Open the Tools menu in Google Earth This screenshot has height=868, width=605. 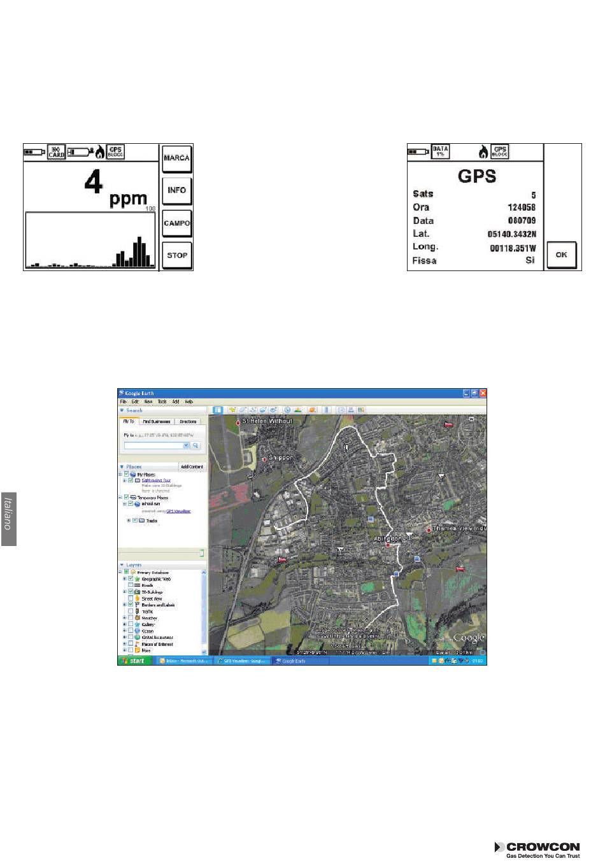[x=162, y=402]
